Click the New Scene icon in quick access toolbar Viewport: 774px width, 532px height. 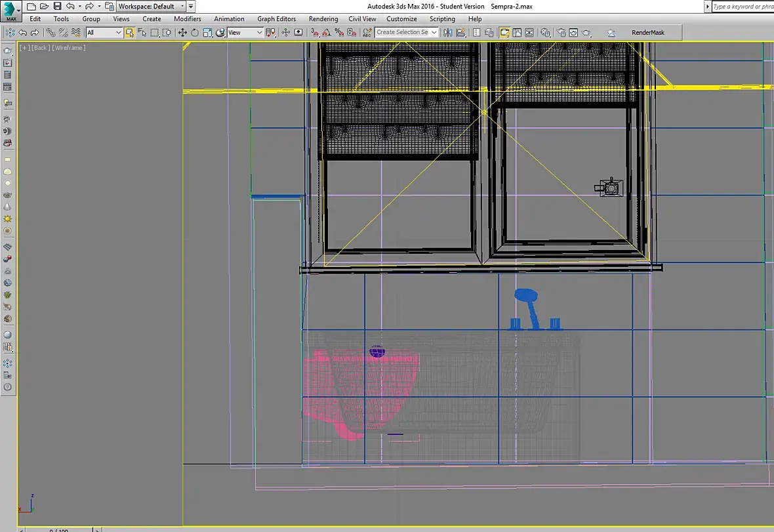click(x=31, y=7)
